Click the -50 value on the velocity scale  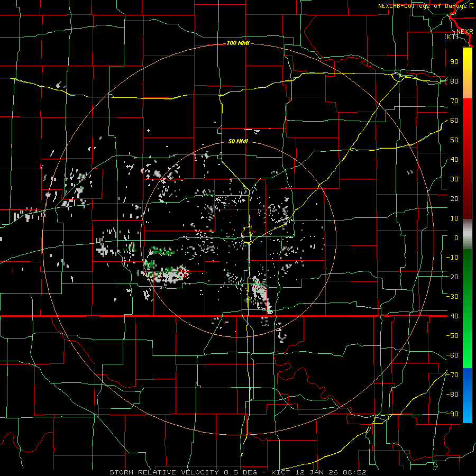point(452,336)
